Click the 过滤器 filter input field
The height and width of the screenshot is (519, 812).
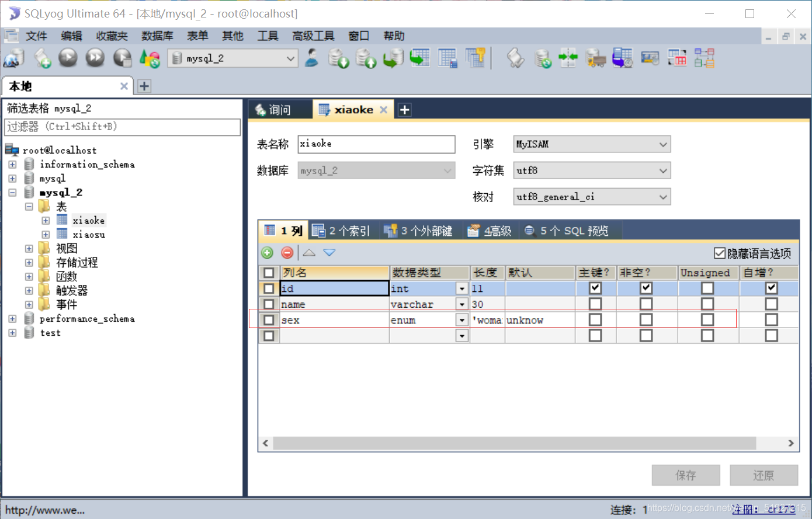point(122,127)
